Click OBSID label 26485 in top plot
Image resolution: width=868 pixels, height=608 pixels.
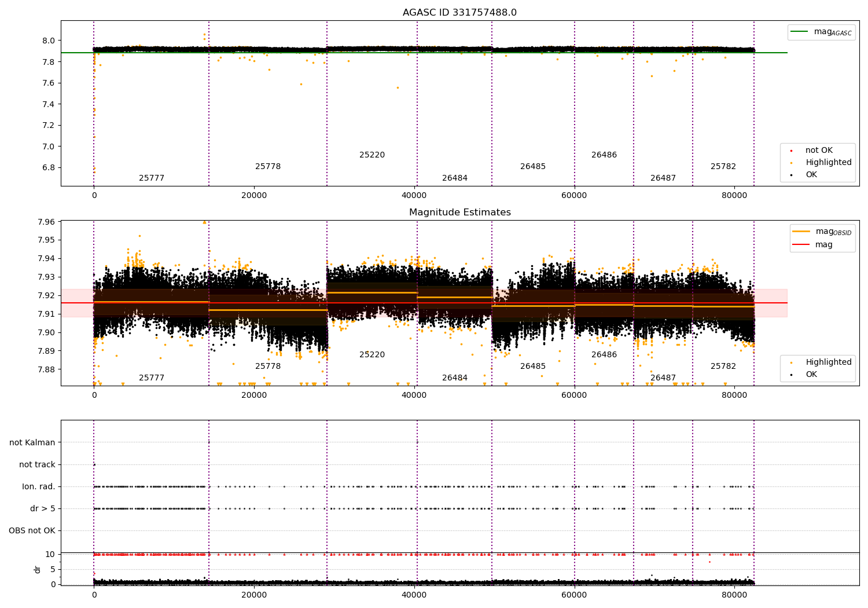[533, 167]
